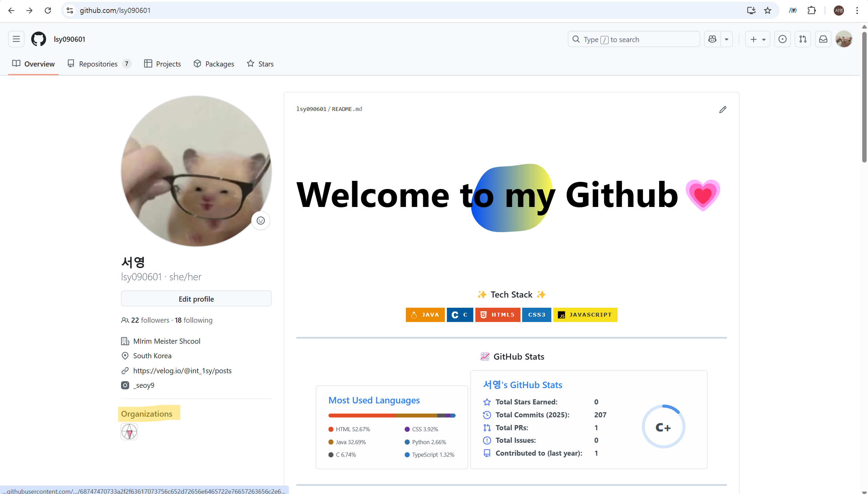Click the set status smiley icon
The width and height of the screenshot is (868, 494).
(x=260, y=221)
